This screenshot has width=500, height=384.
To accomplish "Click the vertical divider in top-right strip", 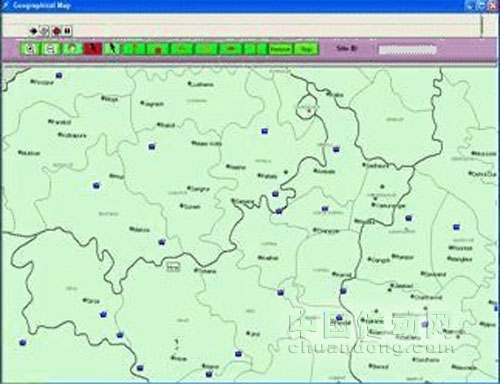I will 481,25.
